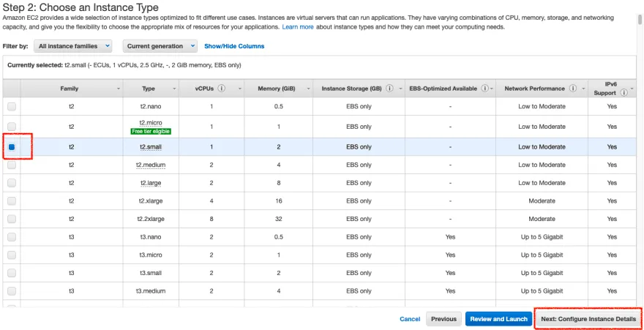Open the Instance Storage info icon

pyautogui.click(x=389, y=89)
